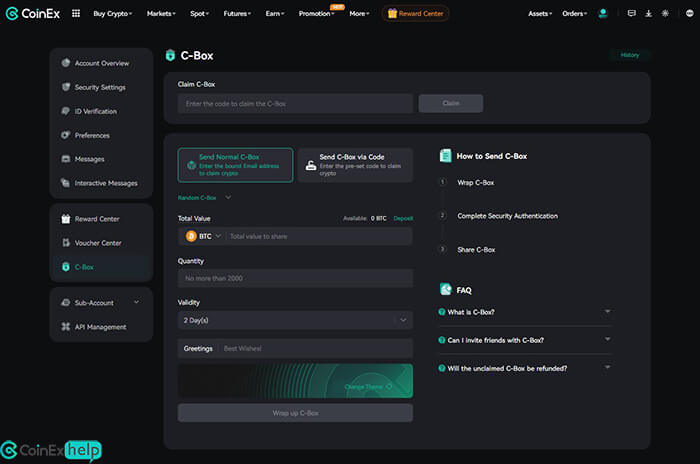Click the download app icon

click(x=649, y=14)
